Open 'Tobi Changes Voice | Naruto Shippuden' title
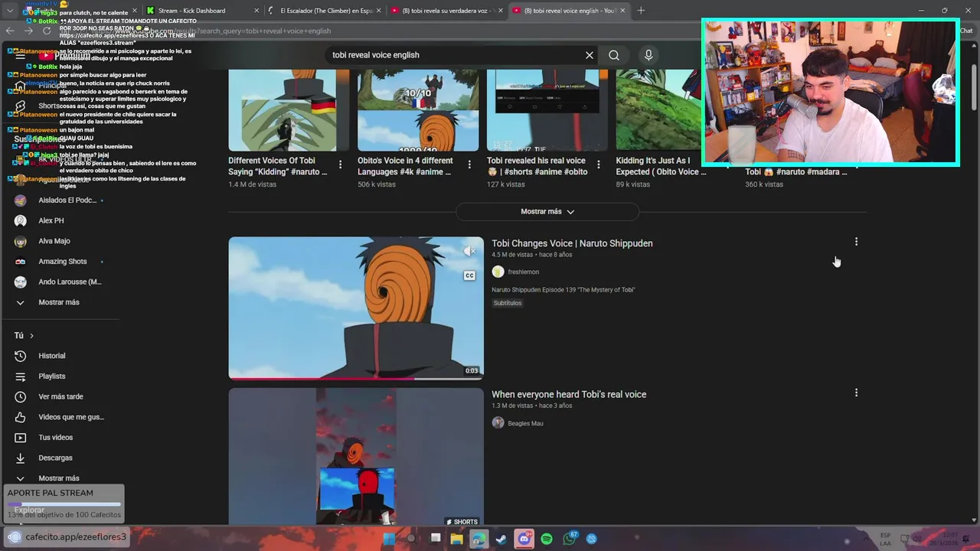This screenshot has width=980, height=551. (x=572, y=243)
